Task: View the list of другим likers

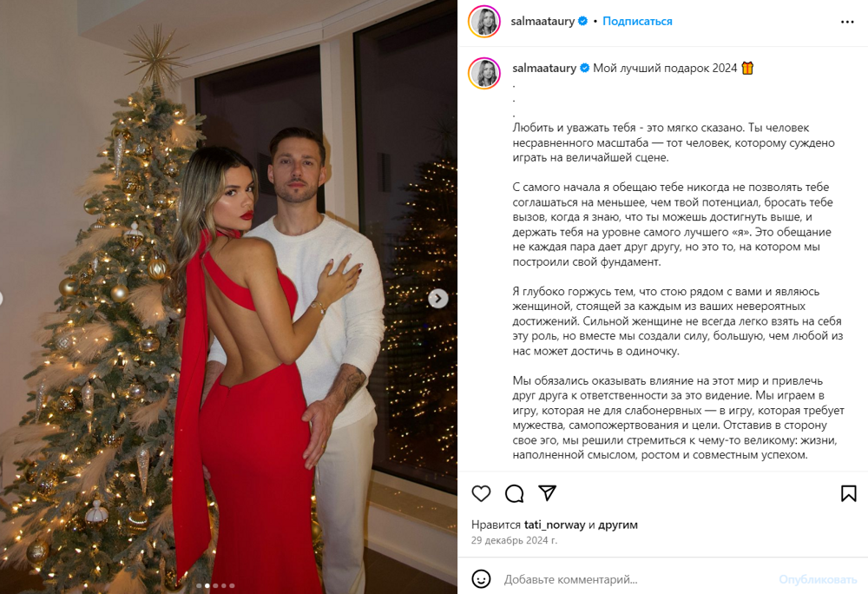Action: click(x=618, y=525)
